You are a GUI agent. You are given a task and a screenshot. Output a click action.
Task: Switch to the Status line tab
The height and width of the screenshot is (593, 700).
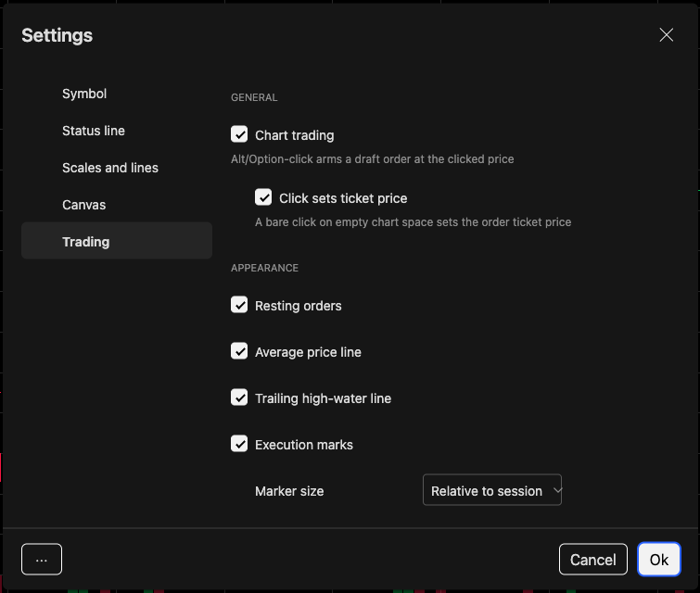(x=117, y=131)
